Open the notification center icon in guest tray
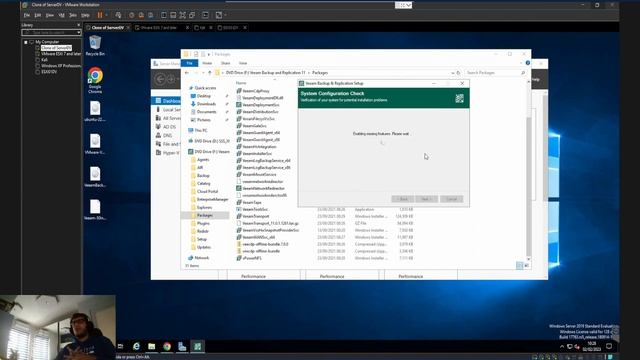This screenshot has width=640, height=360. tap(609, 346)
